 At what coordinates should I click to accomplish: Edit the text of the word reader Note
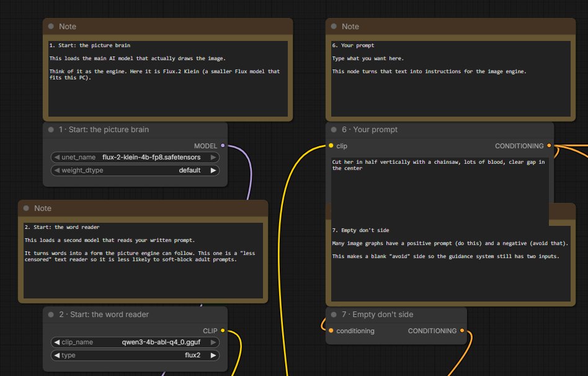pyautogui.click(x=143, y=261)
